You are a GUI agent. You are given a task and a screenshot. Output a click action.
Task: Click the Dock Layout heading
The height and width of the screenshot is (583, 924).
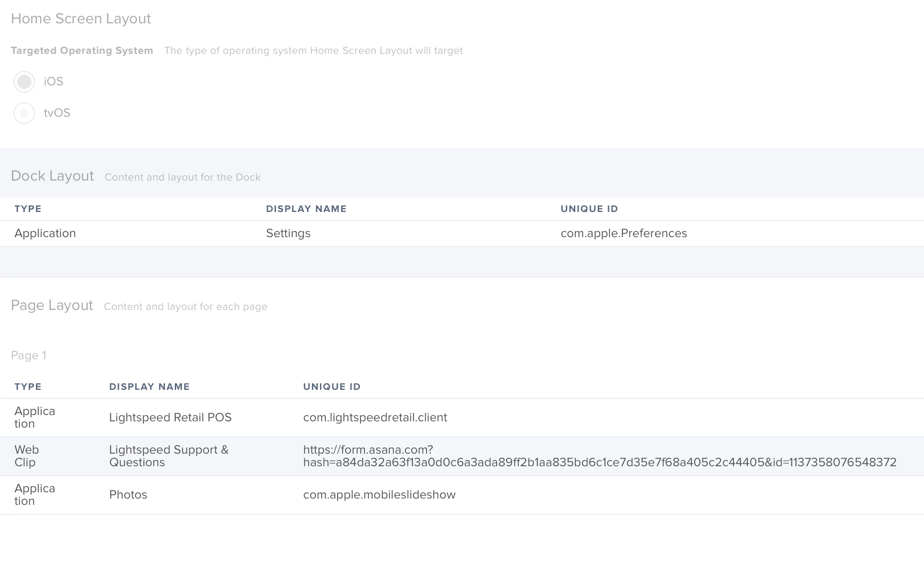click(x=52, y=176)
